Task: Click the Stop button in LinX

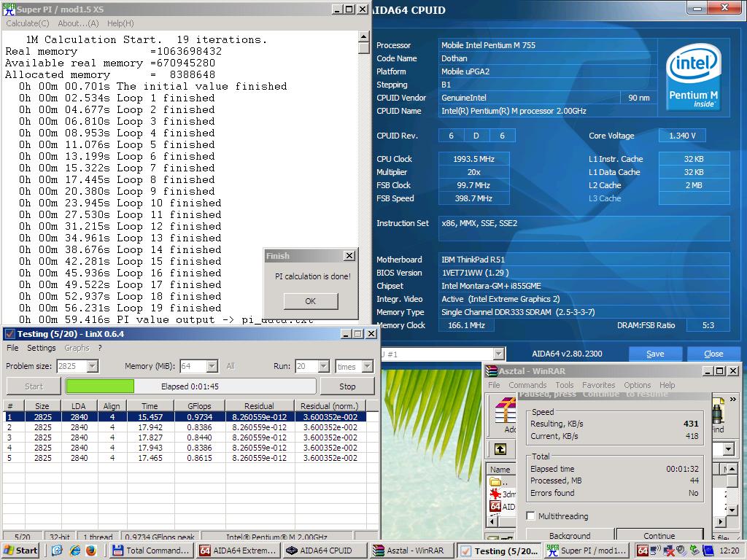Action: pos(347,386)
